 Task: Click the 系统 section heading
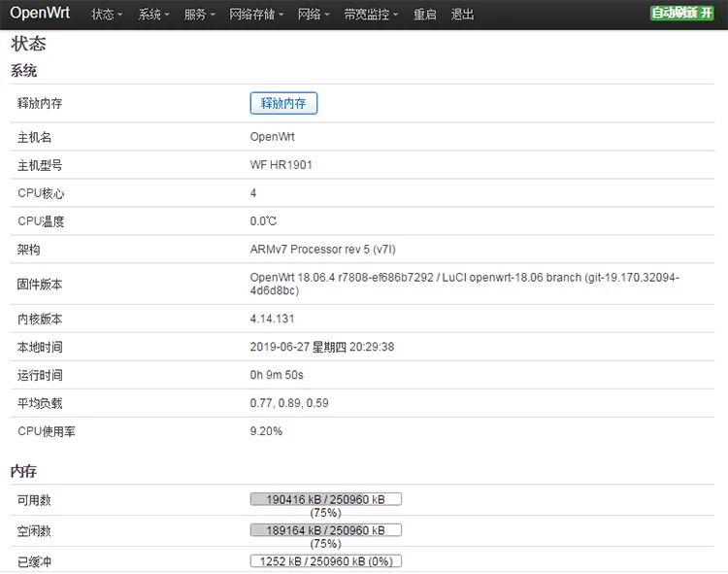pos(23,71)
